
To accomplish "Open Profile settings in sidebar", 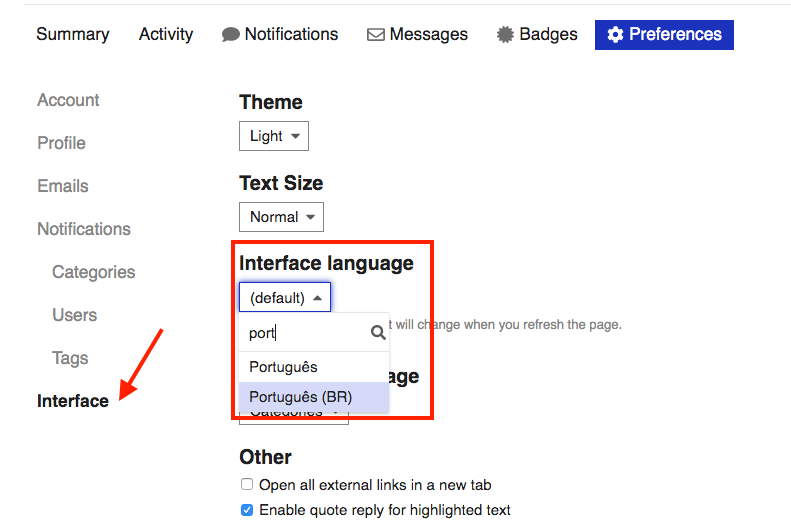I will pyautogui.click(x=61, y=143).
